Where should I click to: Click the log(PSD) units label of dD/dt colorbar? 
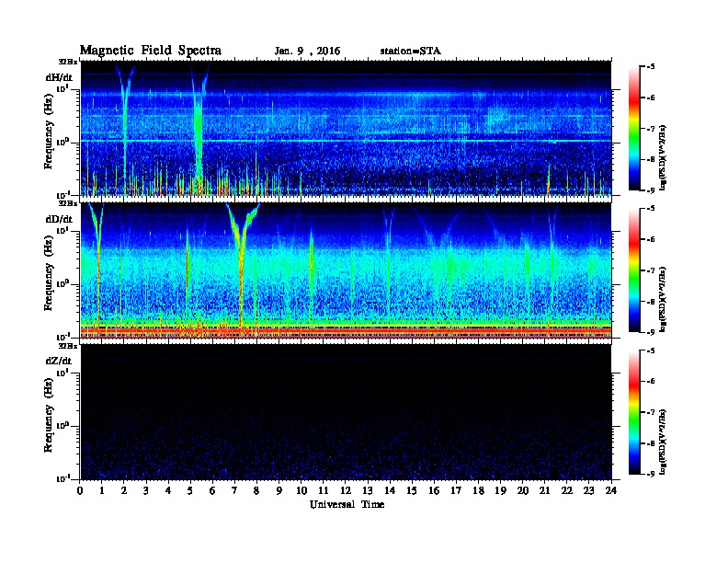[664, 299]
